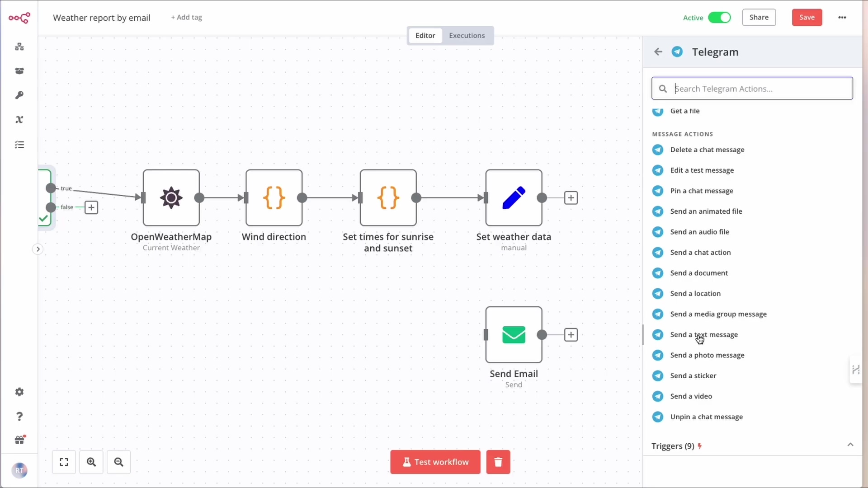The width and height of the screenshot is (868, 488).
Task: Select the Set weather data pencil node
Action: [x=514, y=198]
